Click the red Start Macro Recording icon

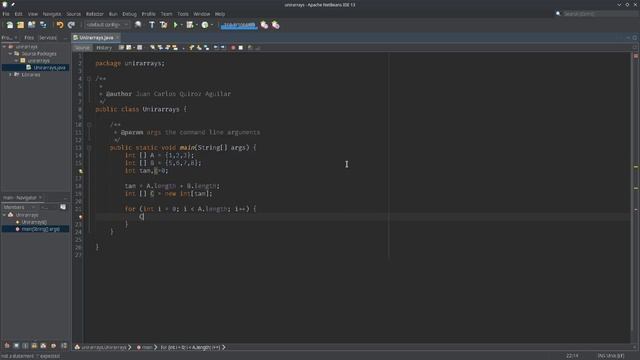pyautogui.click(x=233, y=48)
